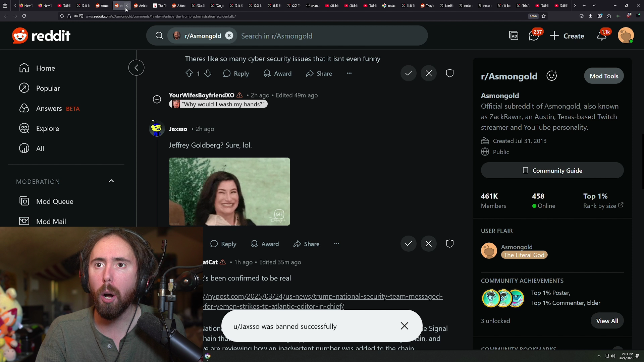
Task: Click the community avatar edit icon
Action: pos(552,76)
